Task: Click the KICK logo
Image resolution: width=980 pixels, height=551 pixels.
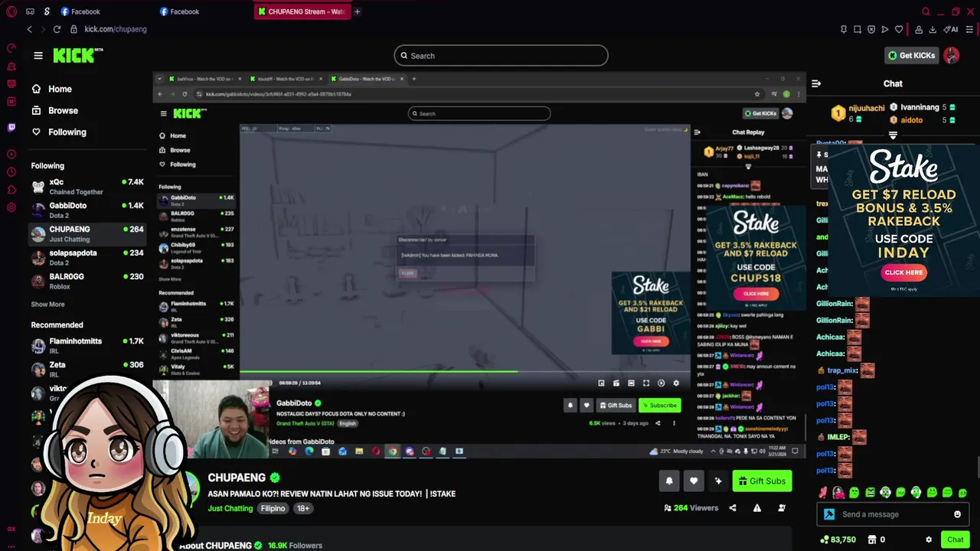Action: tap(77, 55)
